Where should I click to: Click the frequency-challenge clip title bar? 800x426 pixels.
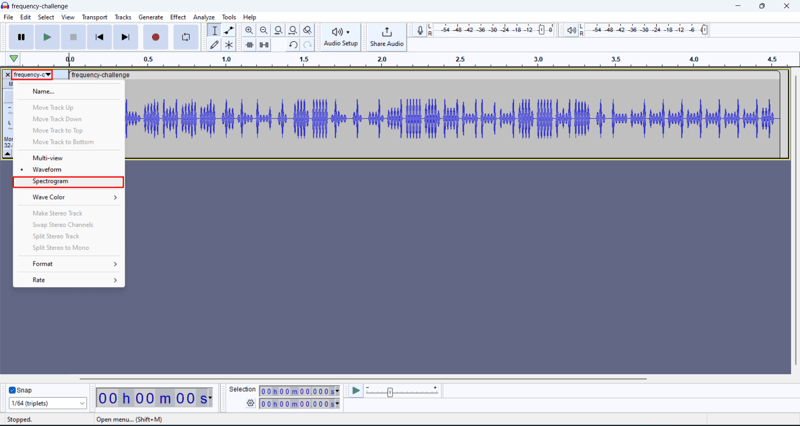pos(423,75)
